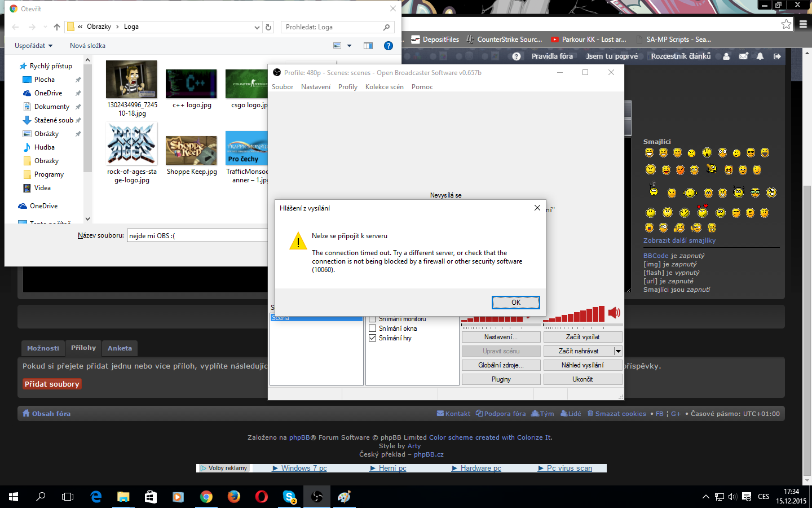Image resolution: width=812 pixels, height=508 pixels.
Task: Open the Soubor menu in OBS
Action: click(283, 87)
